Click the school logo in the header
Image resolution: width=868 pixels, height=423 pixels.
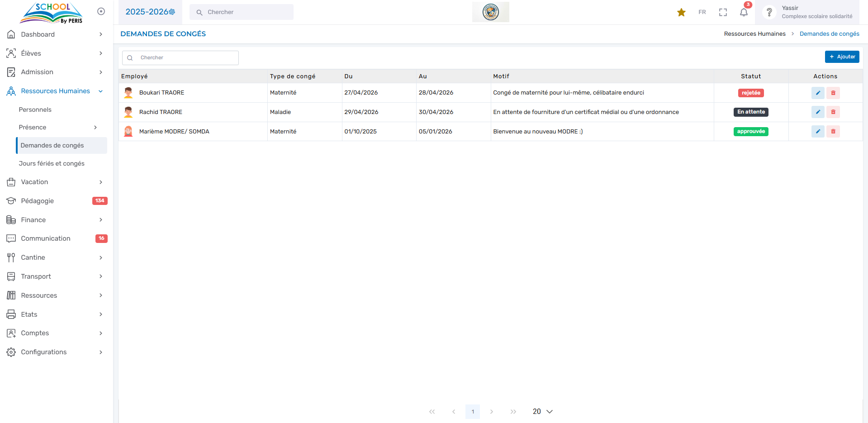[490, 12]
